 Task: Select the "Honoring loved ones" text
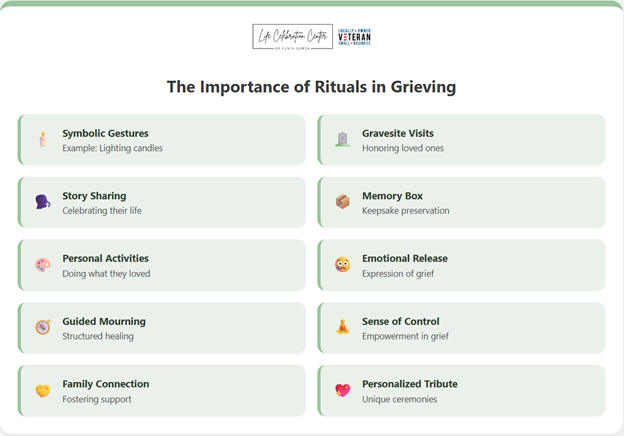[403, 148]
